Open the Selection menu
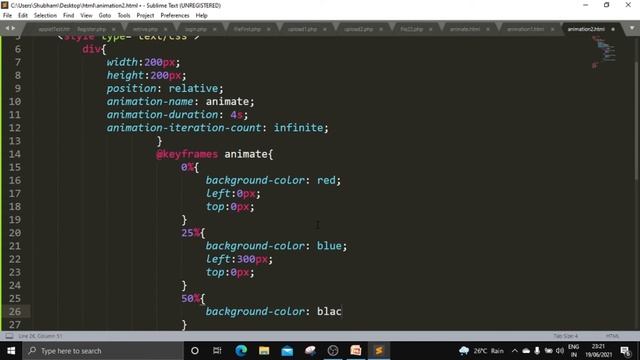The image size is (640, 360). click(x=45, y=16)
